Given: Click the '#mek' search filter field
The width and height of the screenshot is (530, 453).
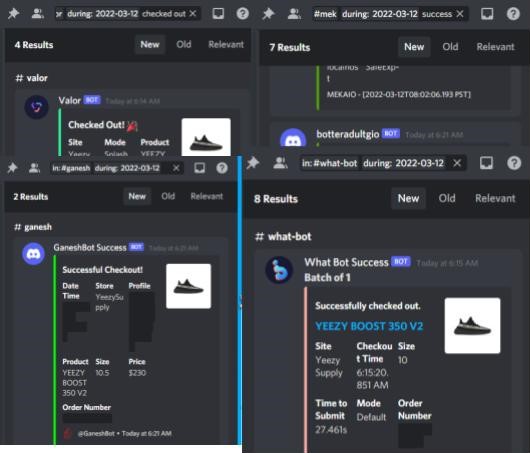Looking at the screenshot, I should click(x=325, y=14).
